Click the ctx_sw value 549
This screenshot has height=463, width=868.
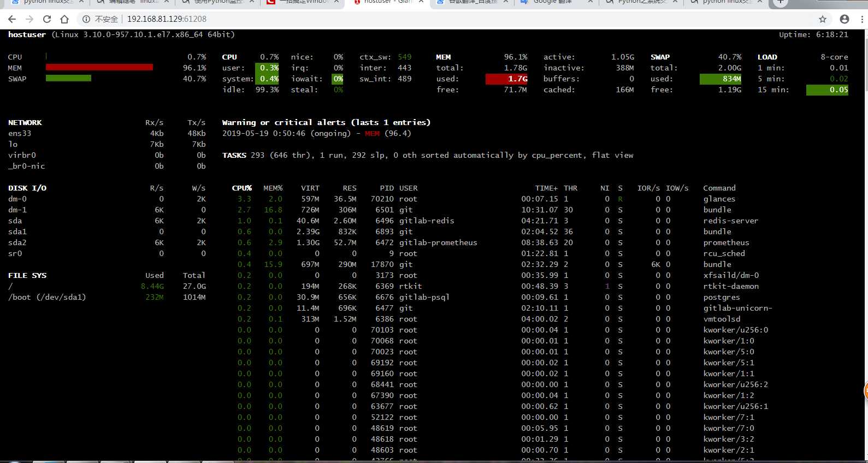click(405, 57)
